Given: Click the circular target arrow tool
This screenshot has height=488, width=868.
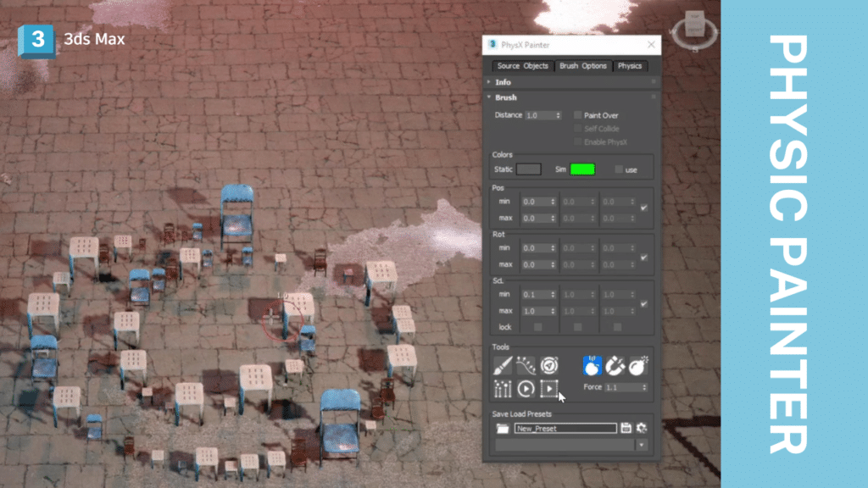Looking at the screenshot, I should 549,366.
